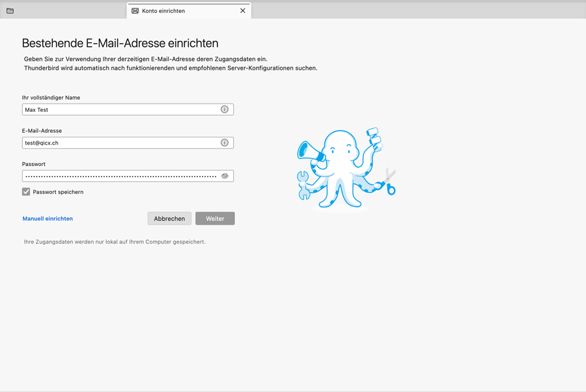This screenshot has width=586, height=392.
Task: Show info icon for the E-Mail-Adresse field
Action: [225, 143]
